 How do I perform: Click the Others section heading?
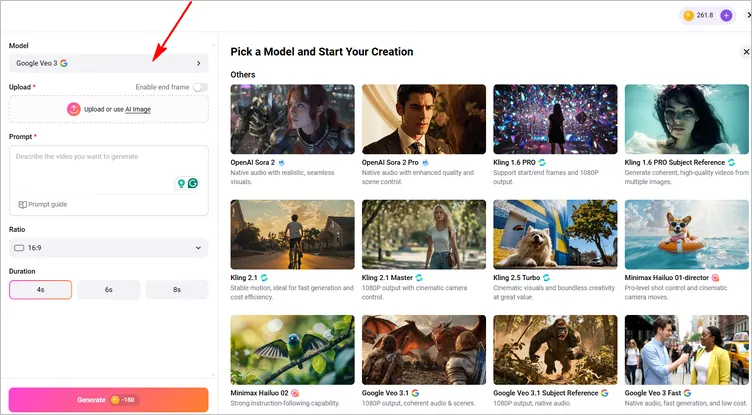tap(243, 75)
